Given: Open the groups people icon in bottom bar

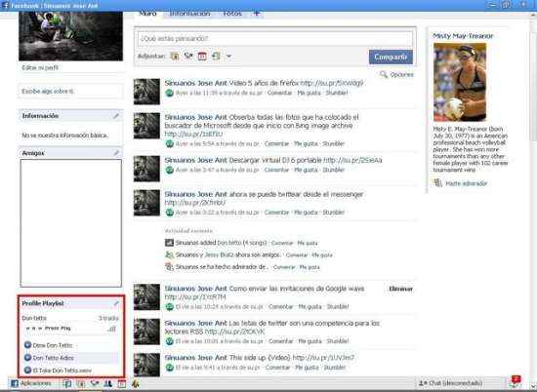Looking at the screenshot, I should 107,383.
